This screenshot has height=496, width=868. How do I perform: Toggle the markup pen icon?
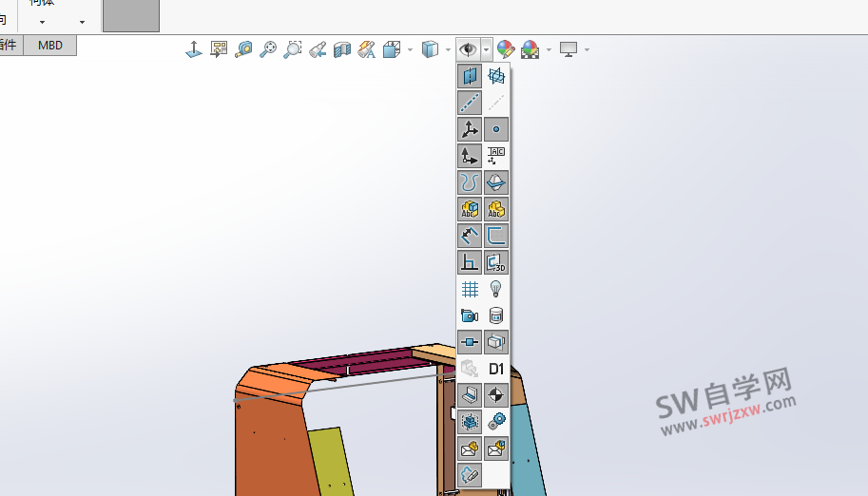470,474
